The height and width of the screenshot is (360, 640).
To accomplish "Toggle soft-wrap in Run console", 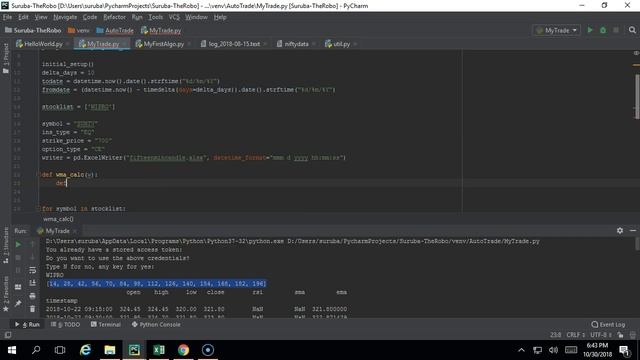I will (x=33, y=270).
